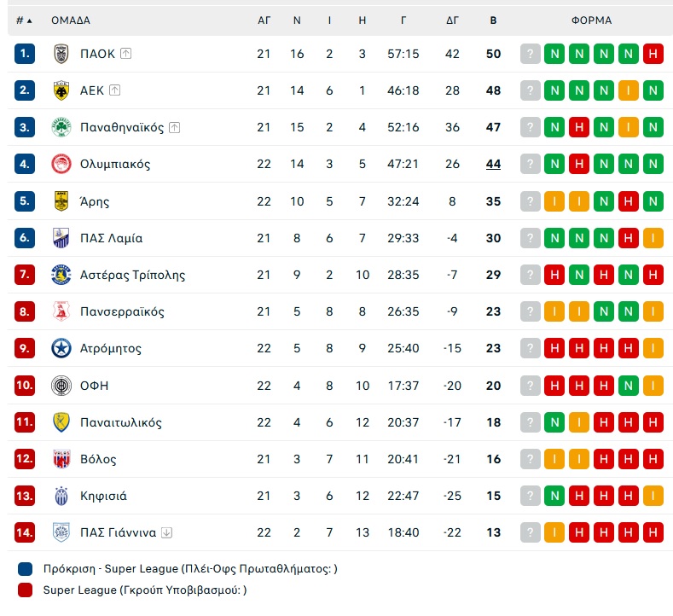Click ΑΕΚ's orange I draw form badge

point(629,90)
